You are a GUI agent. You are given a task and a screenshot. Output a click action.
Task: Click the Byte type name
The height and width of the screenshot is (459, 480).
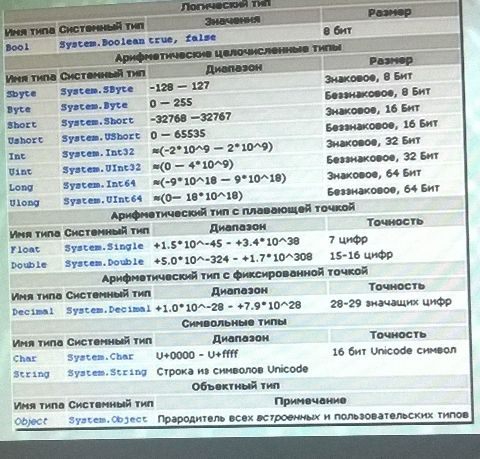click(19, 109)
